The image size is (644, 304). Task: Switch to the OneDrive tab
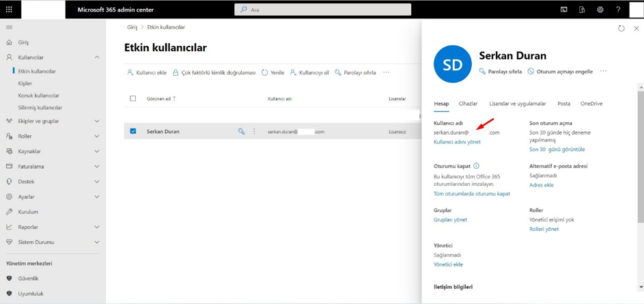(591, 104)
